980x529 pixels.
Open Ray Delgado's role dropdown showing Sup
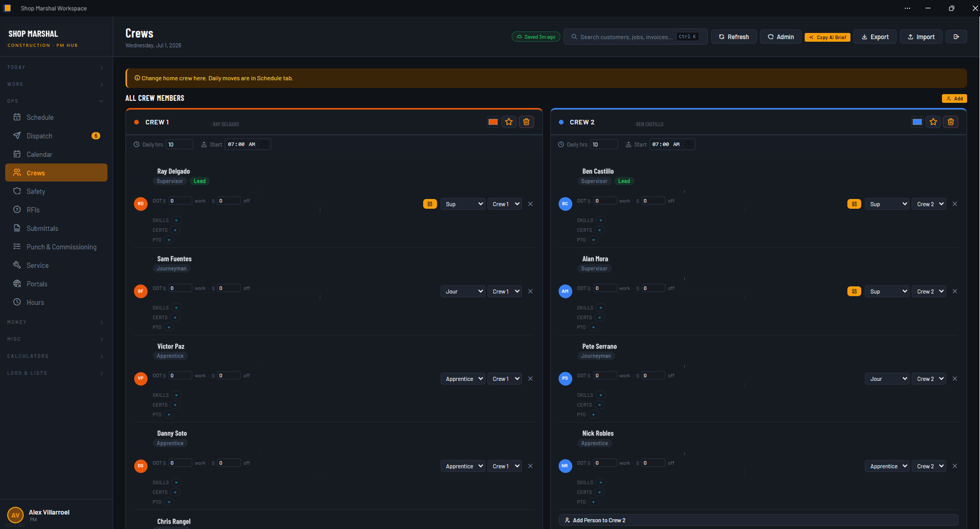tap(463, 204)
